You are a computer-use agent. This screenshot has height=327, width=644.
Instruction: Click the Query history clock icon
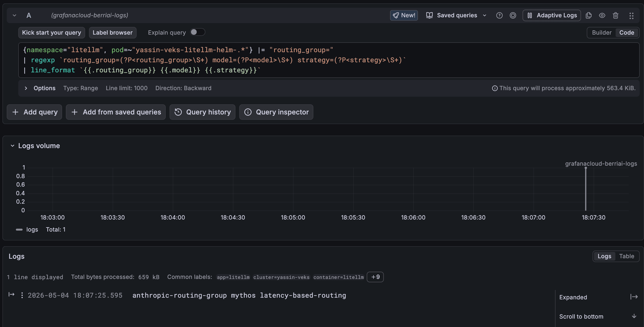[x=178, y=112]
